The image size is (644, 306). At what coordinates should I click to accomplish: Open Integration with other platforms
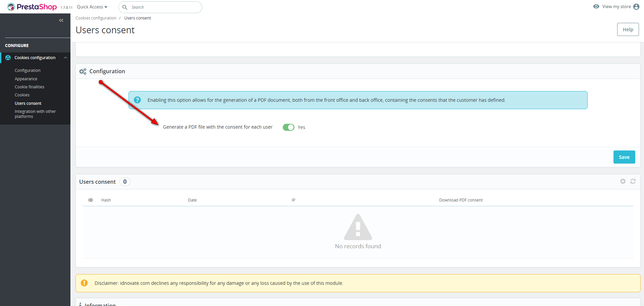click(35, 114)
